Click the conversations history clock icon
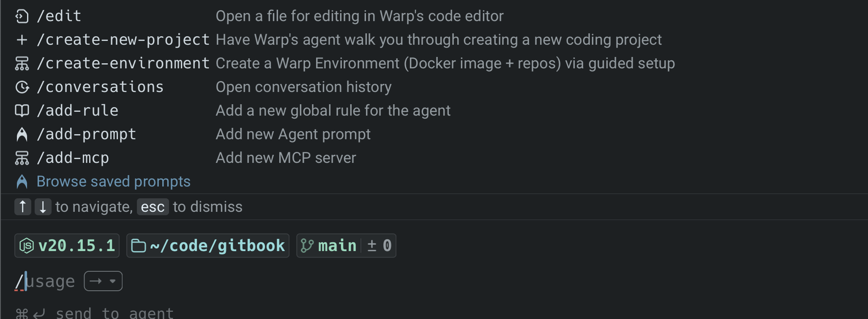 pyautogui.click(x=22, y=87)
